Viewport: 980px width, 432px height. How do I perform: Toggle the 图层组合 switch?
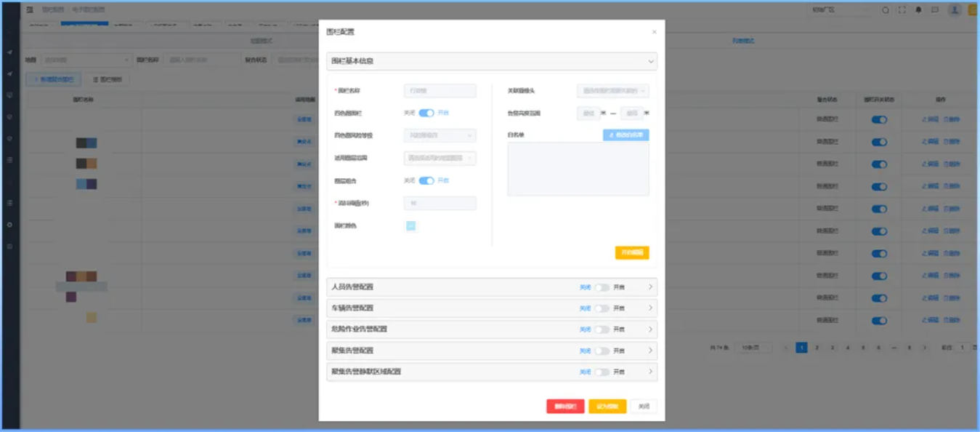(x=426, y=180)
